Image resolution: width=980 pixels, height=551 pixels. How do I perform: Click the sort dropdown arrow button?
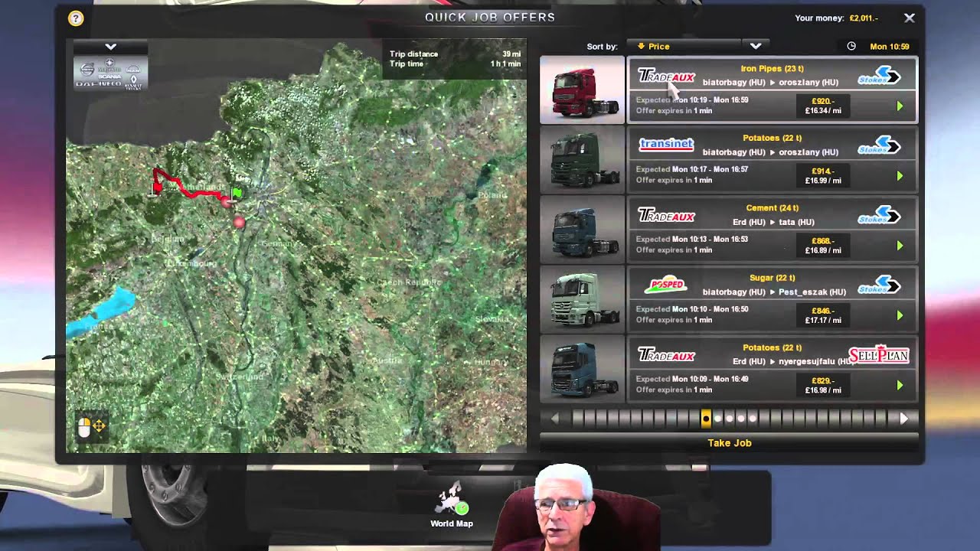pyautogui.click(x=755, y=47)
